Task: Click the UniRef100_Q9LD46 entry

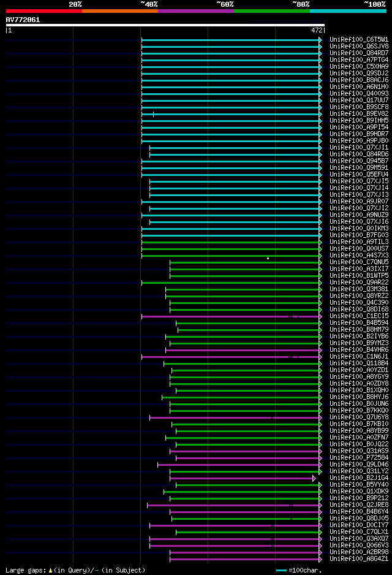Action: (359, 464)
